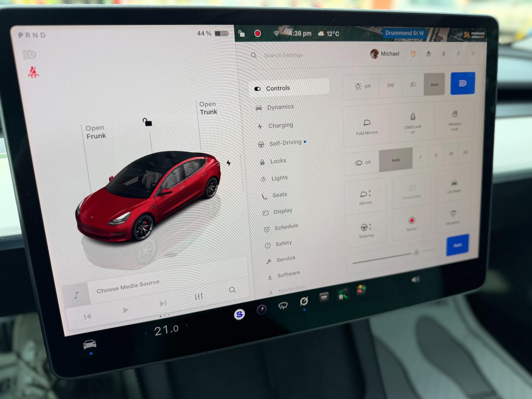Open the Charging settings menu
Image resolution: width=532 pixels, height=399 pixels.
point(275,126)
